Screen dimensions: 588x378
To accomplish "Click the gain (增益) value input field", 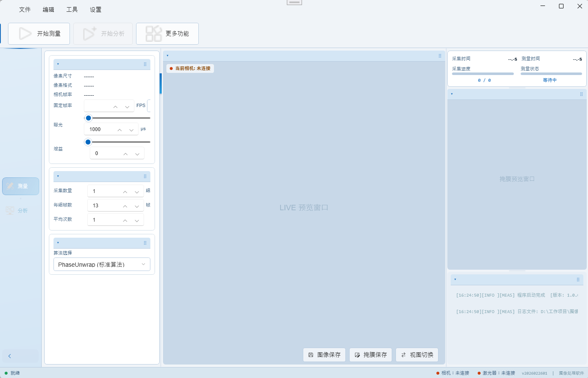I will (105, 153).
